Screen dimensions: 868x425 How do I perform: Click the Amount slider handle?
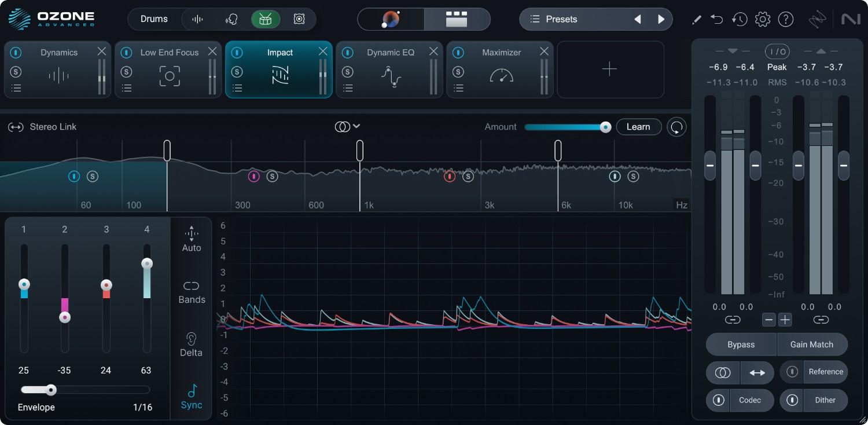tap(605, 127)
